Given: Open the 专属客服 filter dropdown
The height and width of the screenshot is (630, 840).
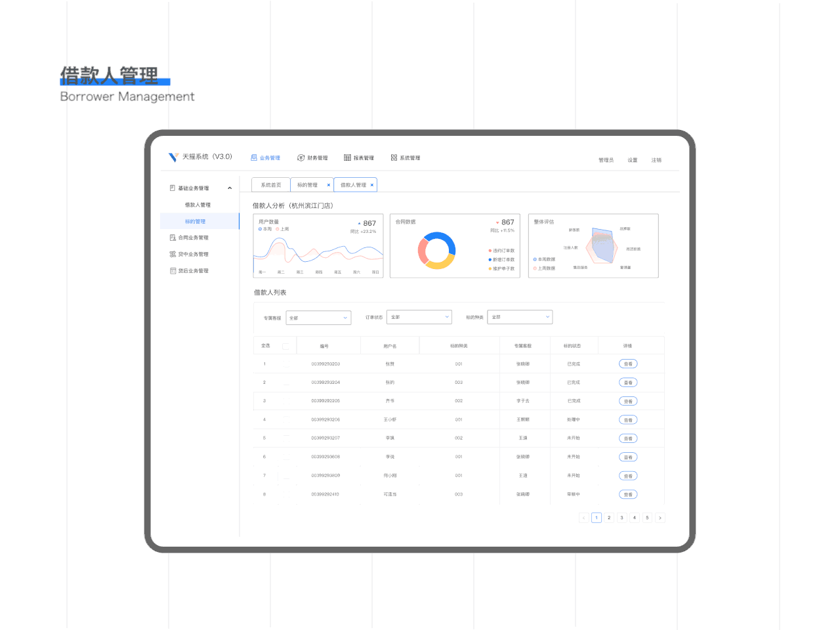Looking at the screenshot, I should coord(318,318).
